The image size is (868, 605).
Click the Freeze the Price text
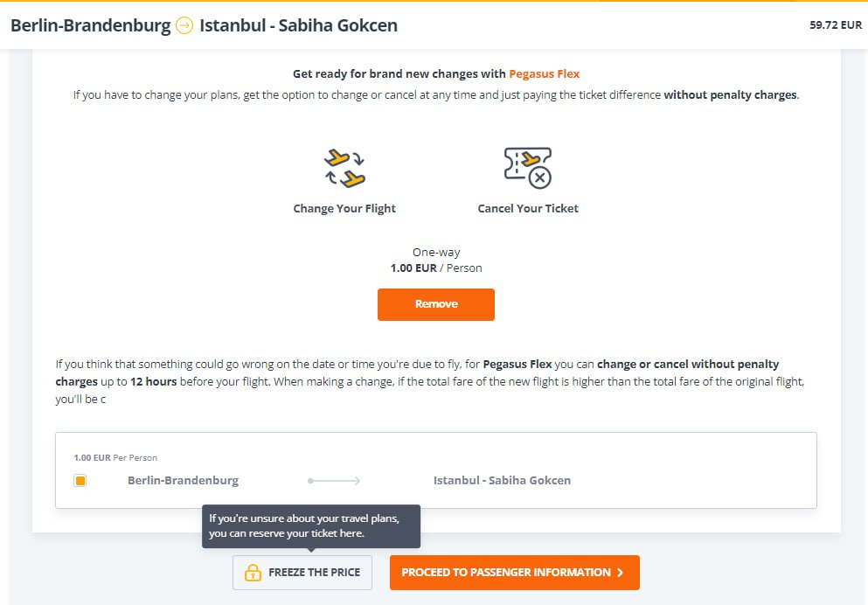314,573
